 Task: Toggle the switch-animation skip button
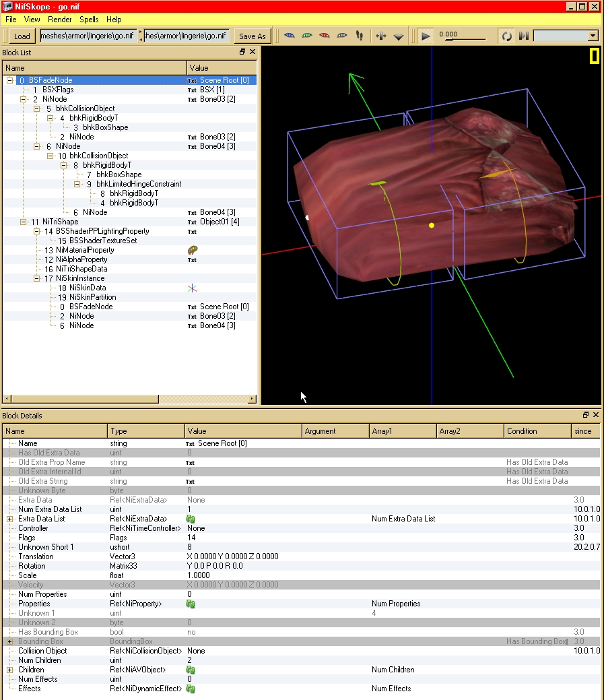click(524, 36)
